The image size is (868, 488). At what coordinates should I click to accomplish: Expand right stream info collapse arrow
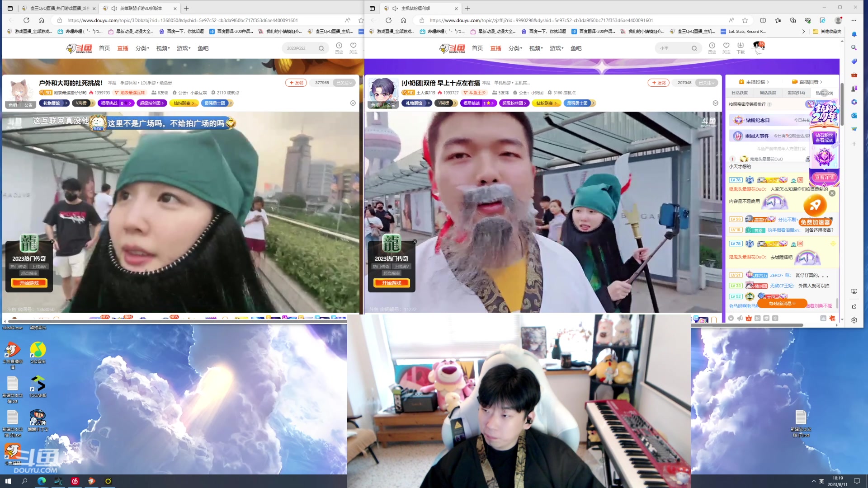(x=715, y=103)
